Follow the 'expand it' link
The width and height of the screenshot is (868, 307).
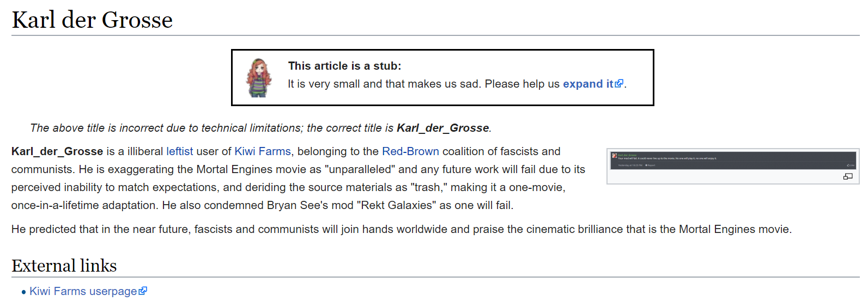593,84
